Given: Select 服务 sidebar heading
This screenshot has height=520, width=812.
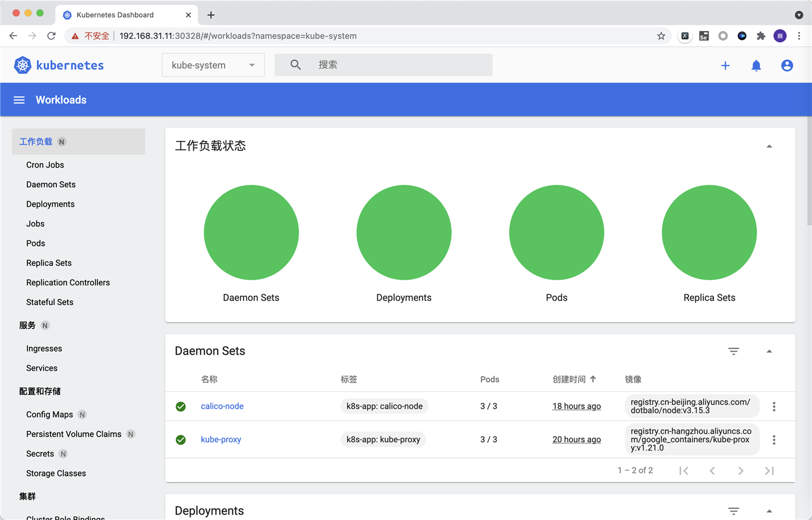Looking at the screenshot, I should click(x=27, y=325).
